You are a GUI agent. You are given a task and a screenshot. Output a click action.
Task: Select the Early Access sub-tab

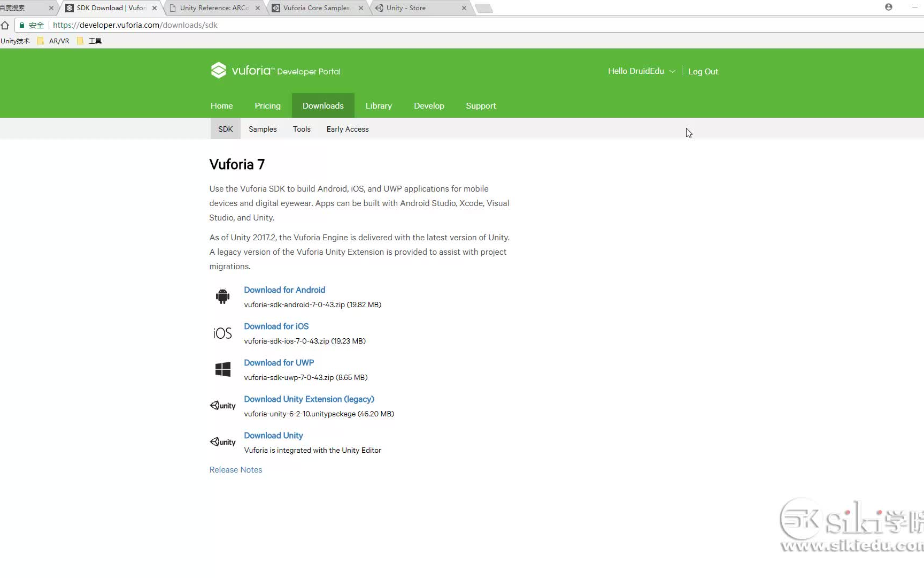348,129
